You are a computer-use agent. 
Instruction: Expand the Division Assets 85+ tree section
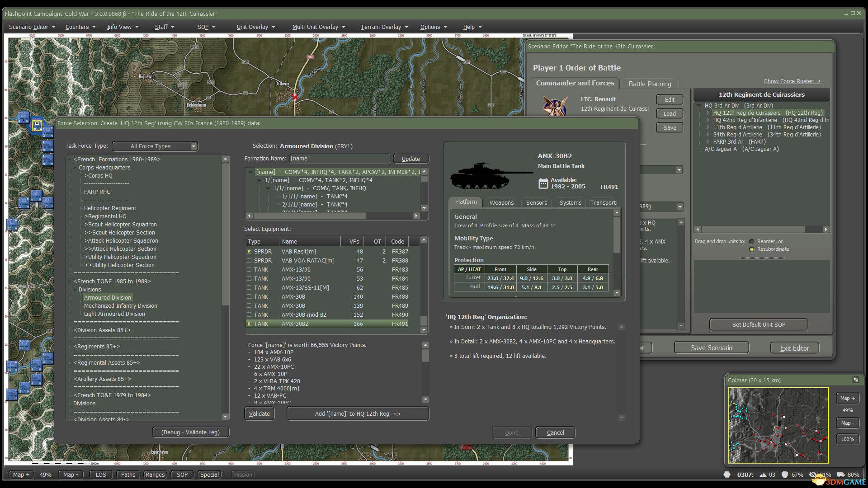[70, 330]
